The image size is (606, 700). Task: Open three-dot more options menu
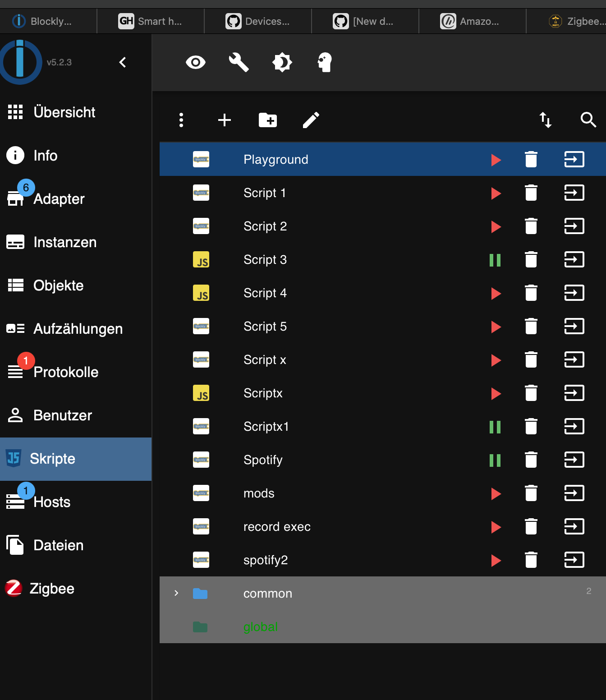pos(181,120)
